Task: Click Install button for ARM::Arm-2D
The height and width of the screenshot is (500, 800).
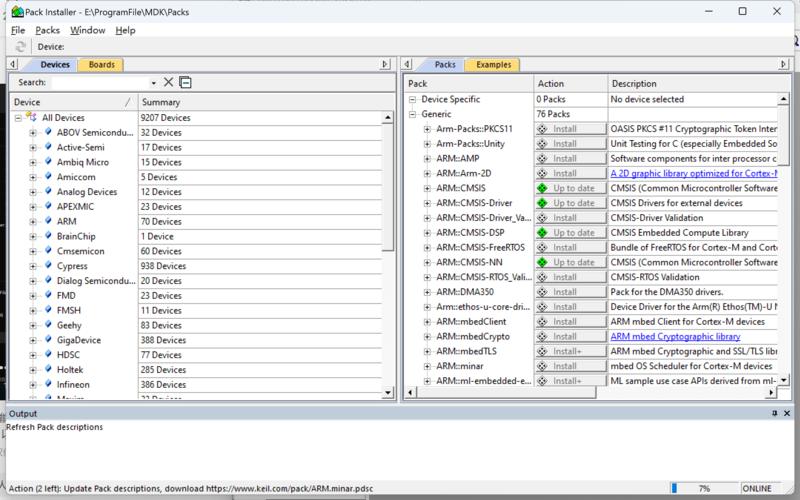Action: 571,173
